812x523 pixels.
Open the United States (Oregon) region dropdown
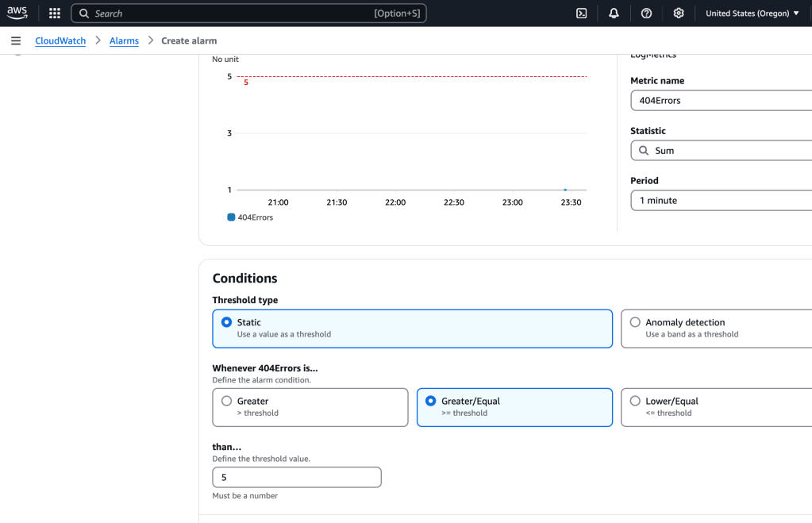point(752,13)
